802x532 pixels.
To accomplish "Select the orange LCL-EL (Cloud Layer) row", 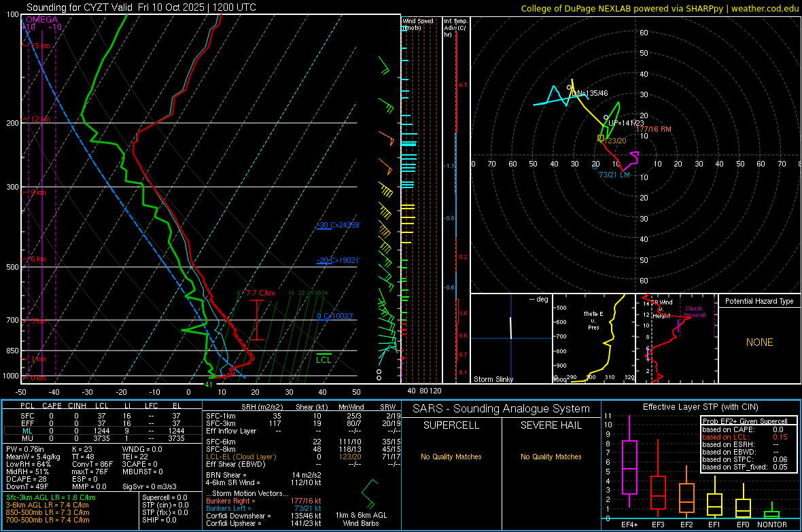I will point(303,457).
